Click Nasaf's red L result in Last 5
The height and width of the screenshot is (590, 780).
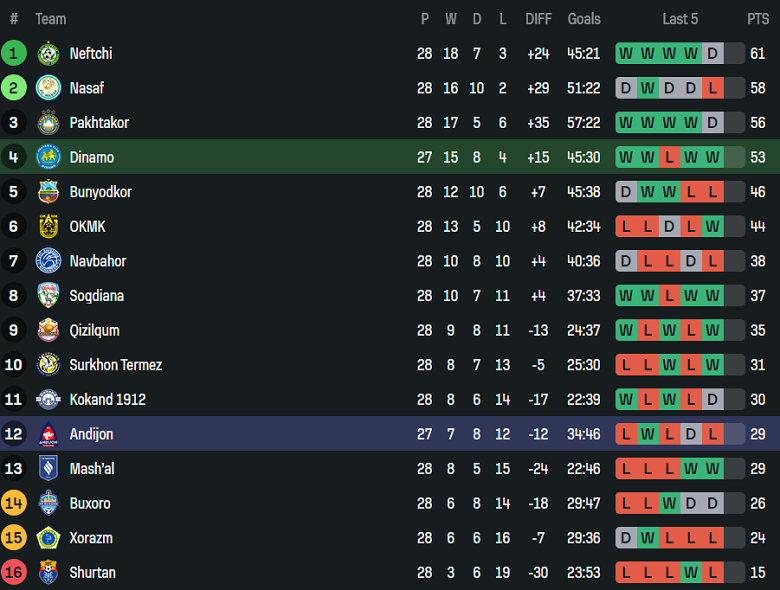[x=713, y=88]
